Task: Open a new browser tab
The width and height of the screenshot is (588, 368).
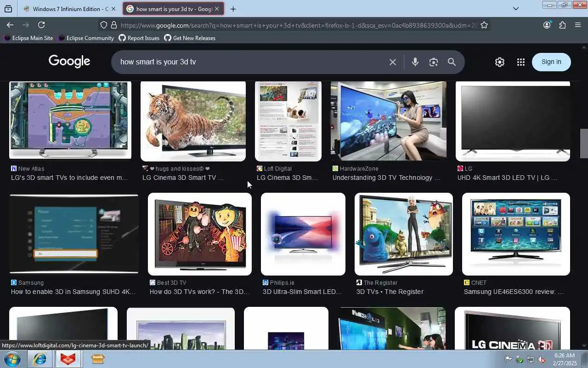Action: pyautogui.click(x=233, y=9)
